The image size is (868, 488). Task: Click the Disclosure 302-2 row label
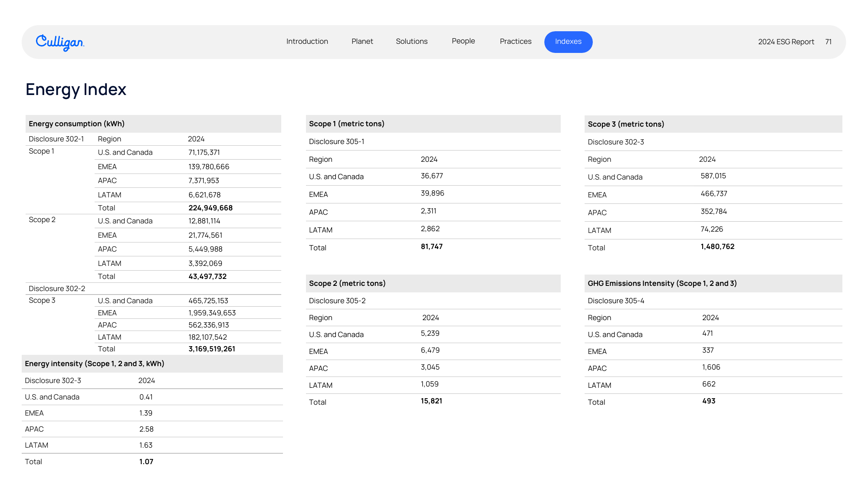[57, 289]
